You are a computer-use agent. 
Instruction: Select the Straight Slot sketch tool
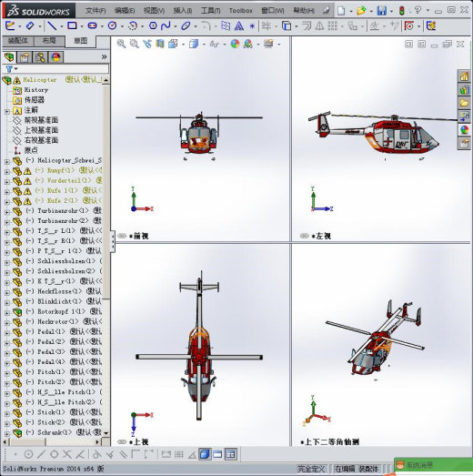click(92, 25)
